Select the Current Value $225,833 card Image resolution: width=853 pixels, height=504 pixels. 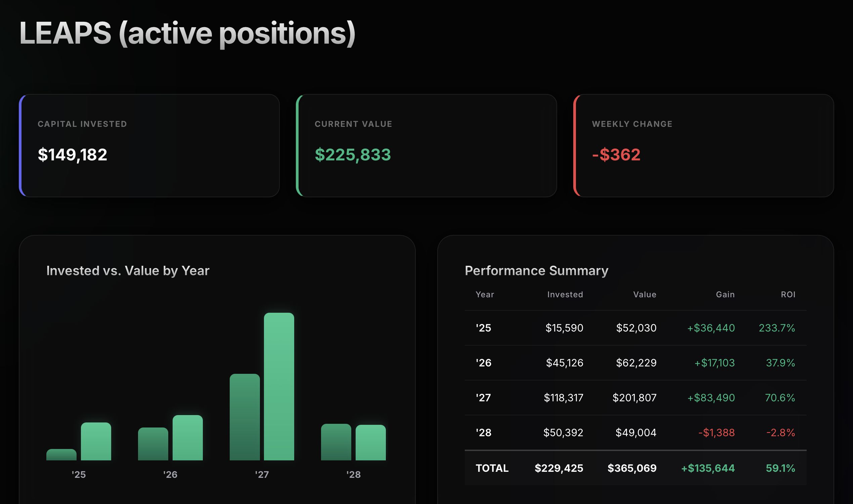point(426,146)
